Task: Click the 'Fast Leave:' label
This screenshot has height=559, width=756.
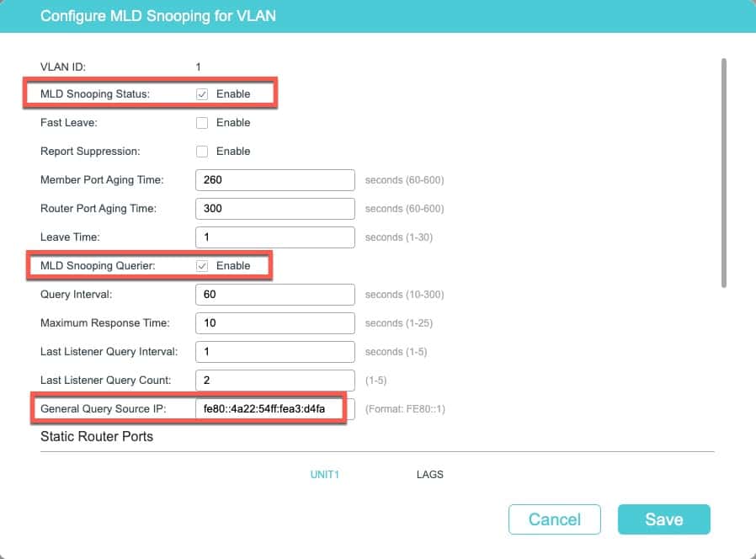Action: 69,123
